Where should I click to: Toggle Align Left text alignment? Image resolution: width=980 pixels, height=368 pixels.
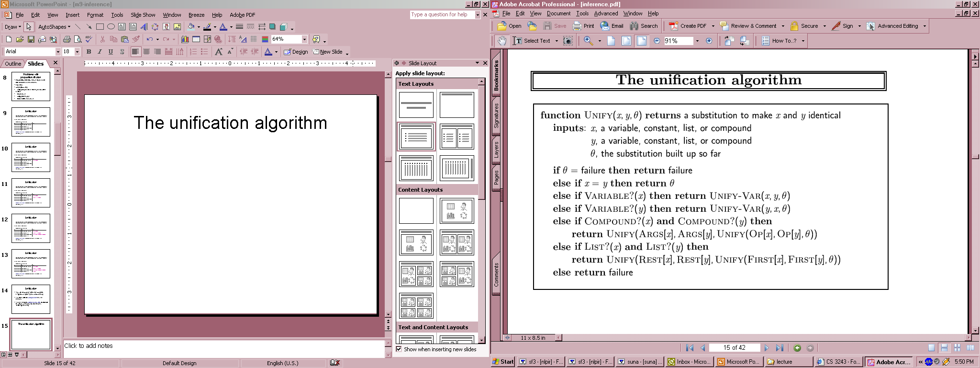[135, 52]
